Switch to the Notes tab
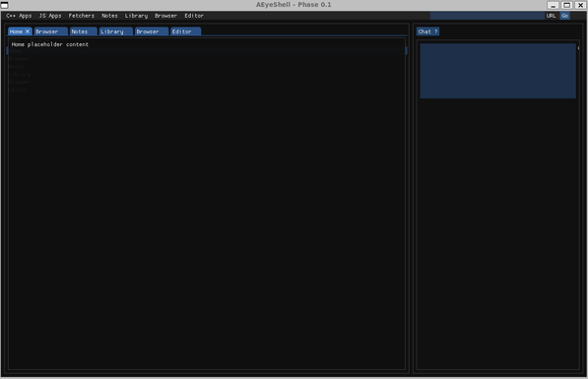The height and width of the screenshot is (379, 588). pyautogui.click(x=84, y=32)
